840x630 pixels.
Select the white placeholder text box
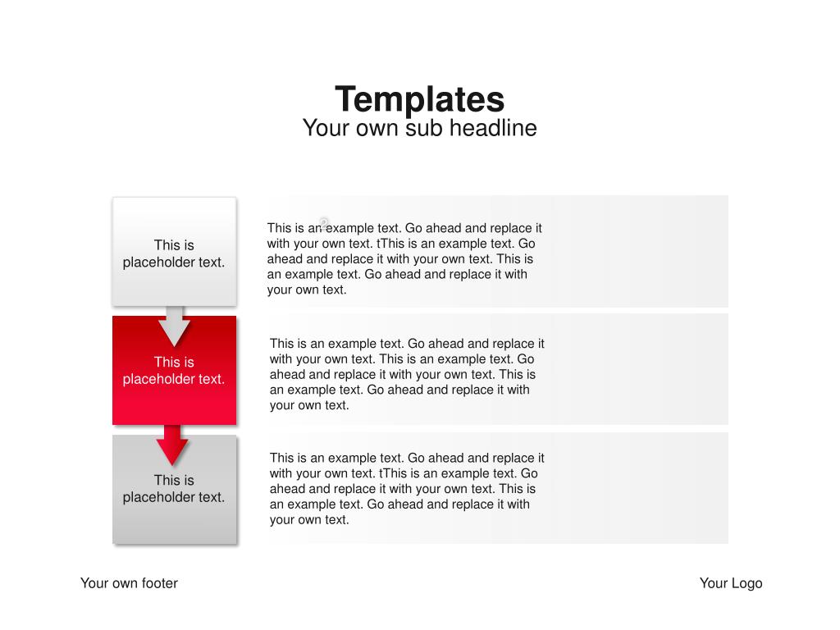[174, 252]
